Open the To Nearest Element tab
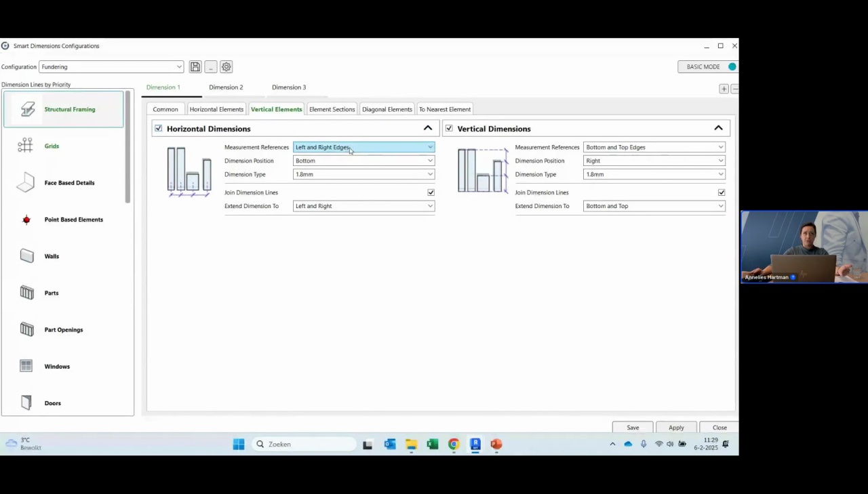 pyautogui.click(x=445, y=109)
